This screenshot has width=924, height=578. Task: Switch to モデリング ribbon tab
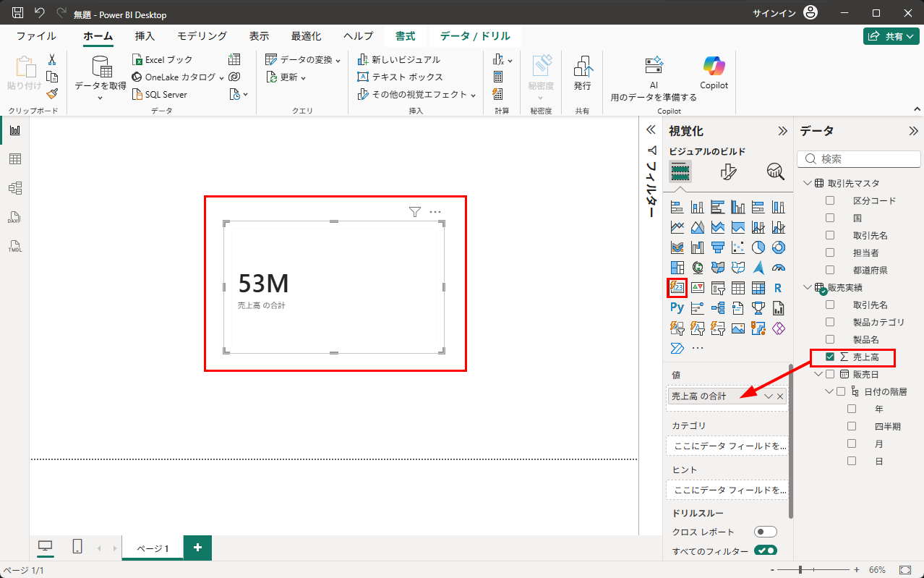pyautogui.click(x=202, y=36)
